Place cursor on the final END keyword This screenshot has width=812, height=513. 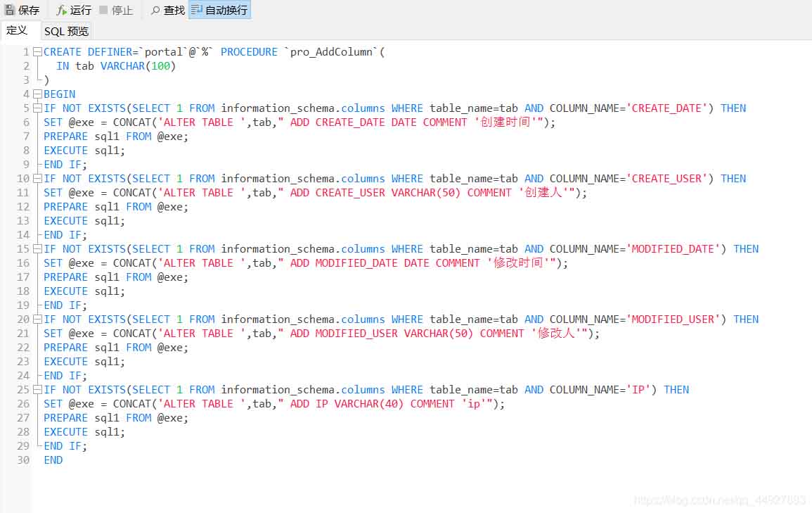[53, 460]
